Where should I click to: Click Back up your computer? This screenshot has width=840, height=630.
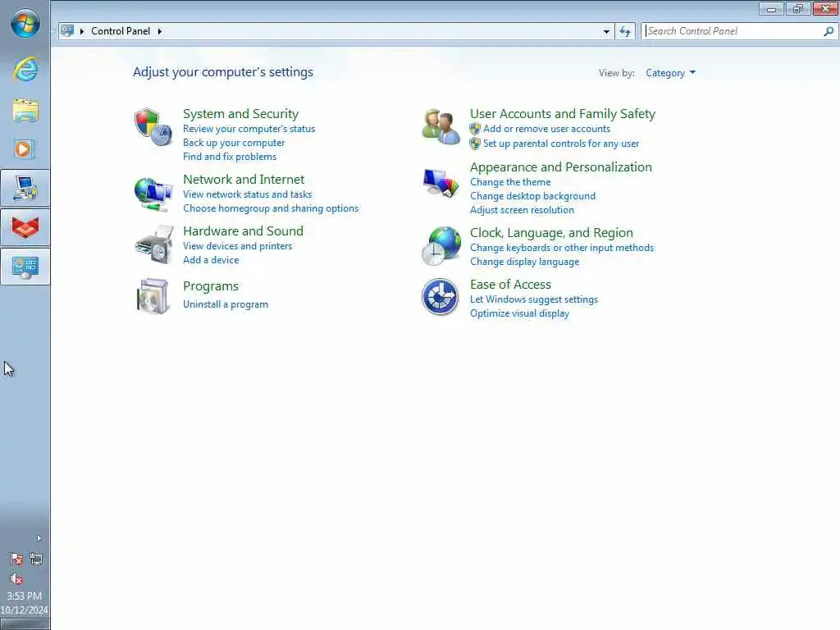(x=234, y=143)
